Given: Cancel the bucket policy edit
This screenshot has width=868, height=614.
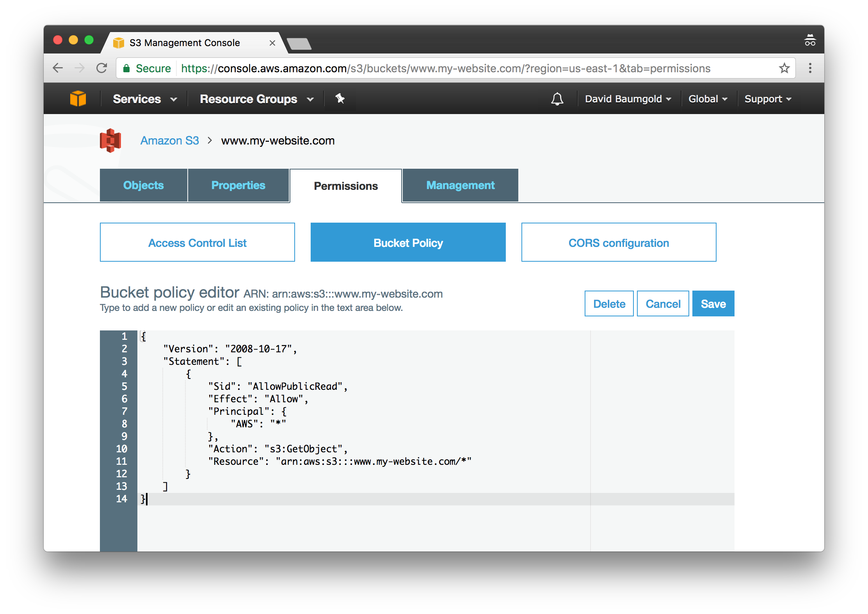Looking at the screenshot, I should [663, 303].
